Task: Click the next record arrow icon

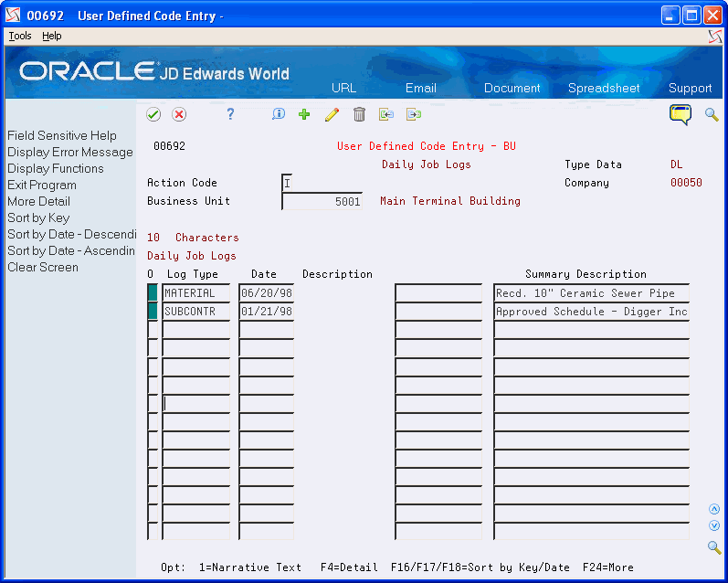Action: [x=414, y=114]
